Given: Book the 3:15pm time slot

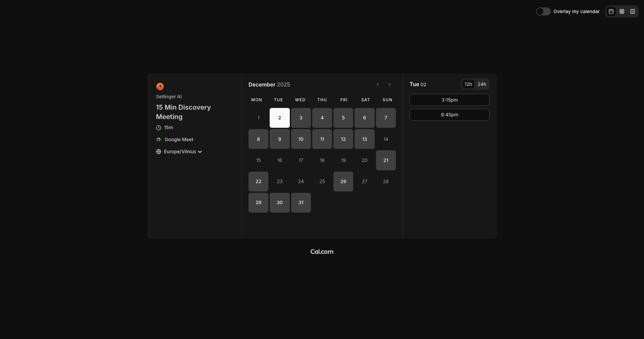Looking at the screenshot, I should pyautogui.click(x=449, y=100).
